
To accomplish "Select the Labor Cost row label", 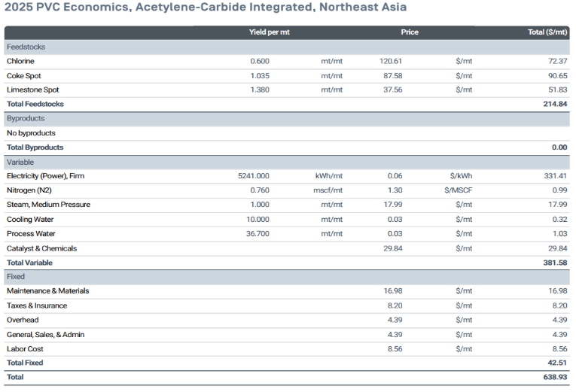I will [x=25, y=349].
